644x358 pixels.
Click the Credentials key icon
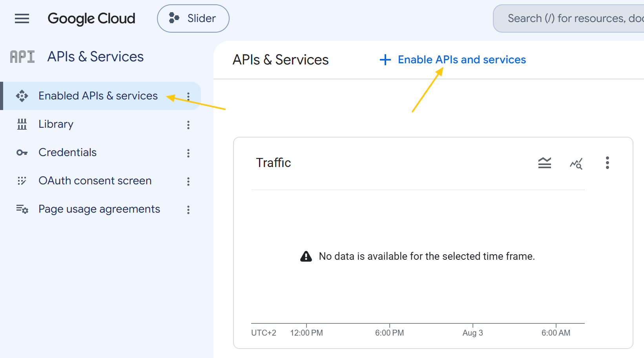22,152
